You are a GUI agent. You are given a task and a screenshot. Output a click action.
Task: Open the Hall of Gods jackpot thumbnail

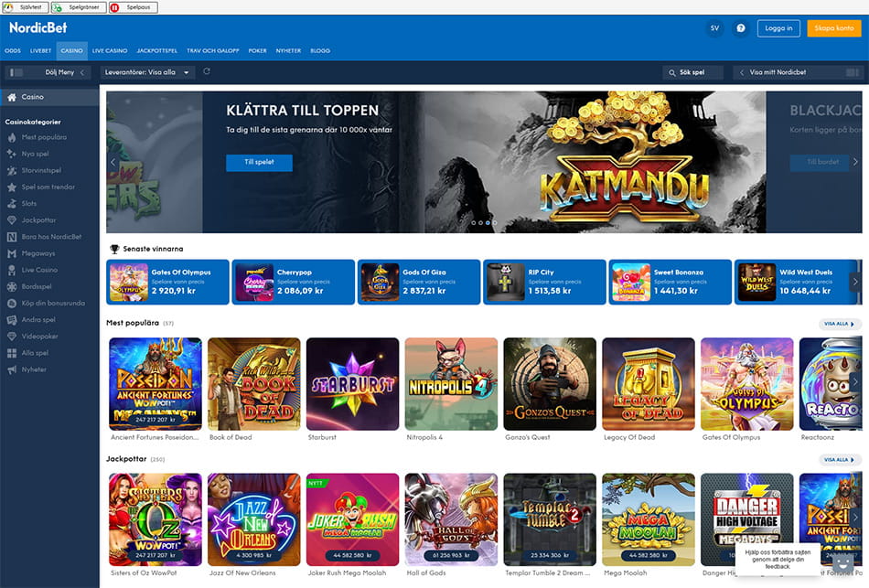point(451,519)
